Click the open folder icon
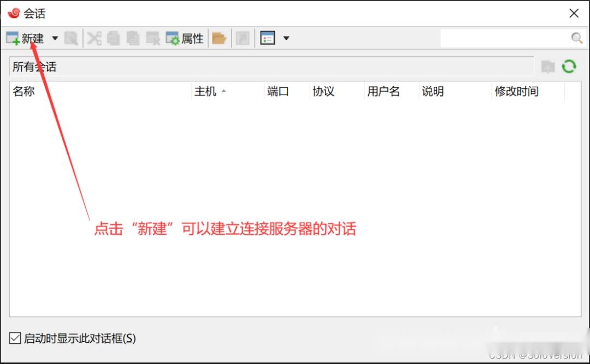The width and height of the screenshot is (590, 364). (x=219, y=38)
